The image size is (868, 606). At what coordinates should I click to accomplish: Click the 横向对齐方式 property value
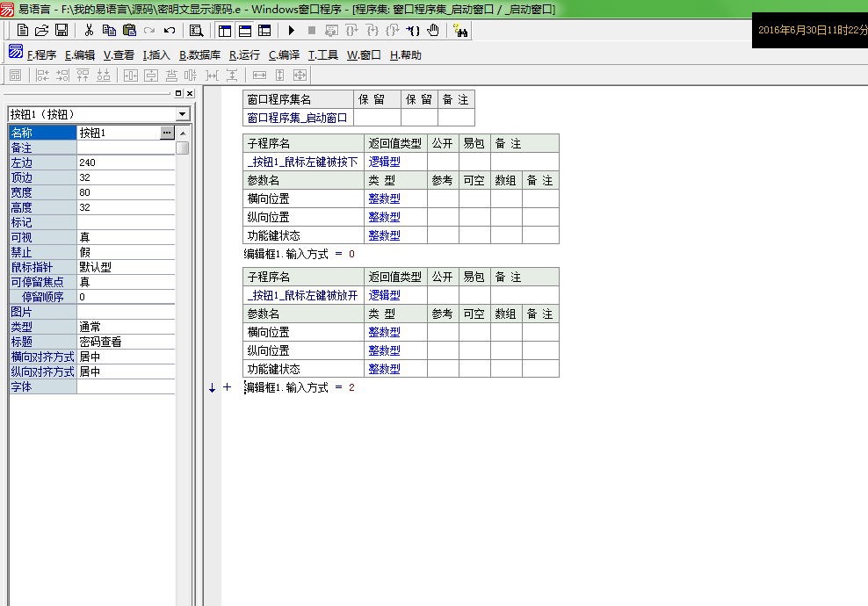pyautogui.click(x=126, y=357)
